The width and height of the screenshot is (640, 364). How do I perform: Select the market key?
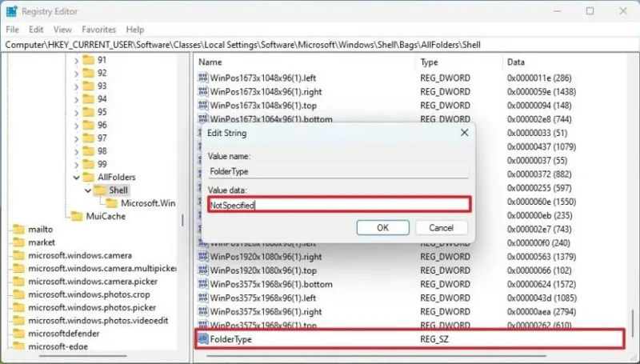tap(42, 242)
